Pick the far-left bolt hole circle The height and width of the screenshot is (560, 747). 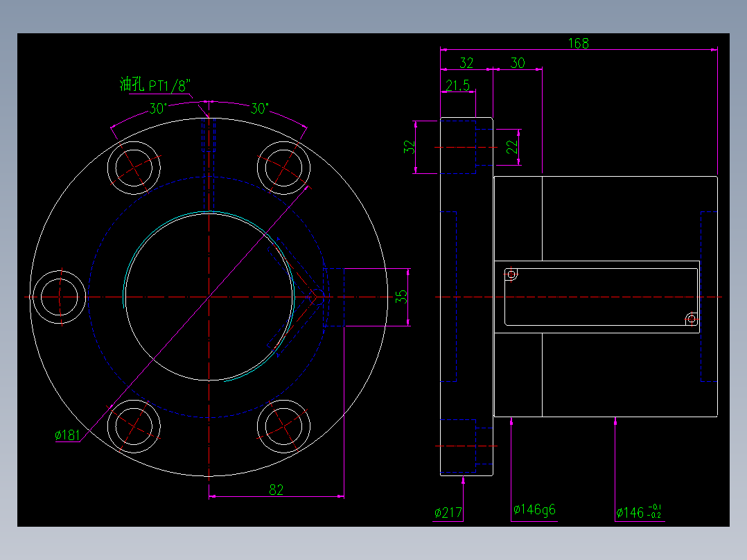pos(59,297)
